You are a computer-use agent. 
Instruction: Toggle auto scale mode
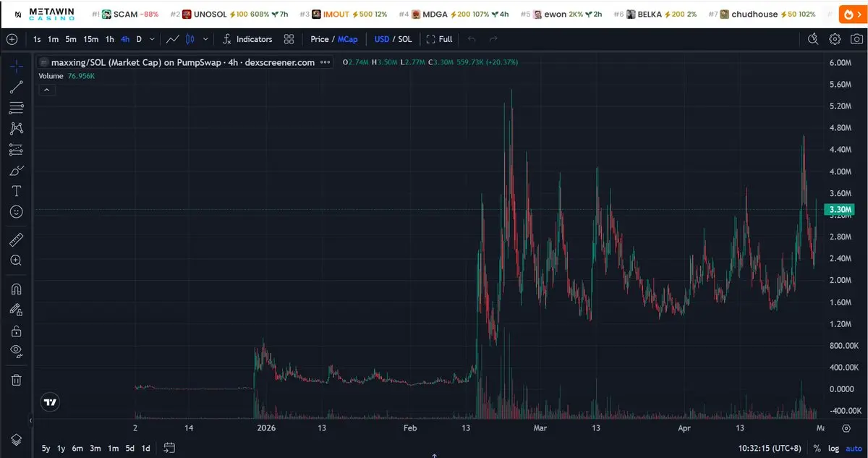[854, 449]
